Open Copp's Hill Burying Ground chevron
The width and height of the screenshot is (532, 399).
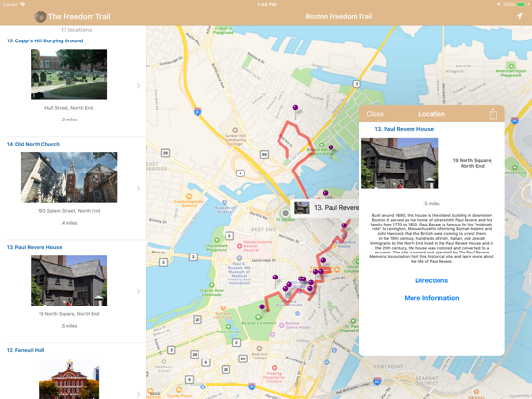click(138, 85)
